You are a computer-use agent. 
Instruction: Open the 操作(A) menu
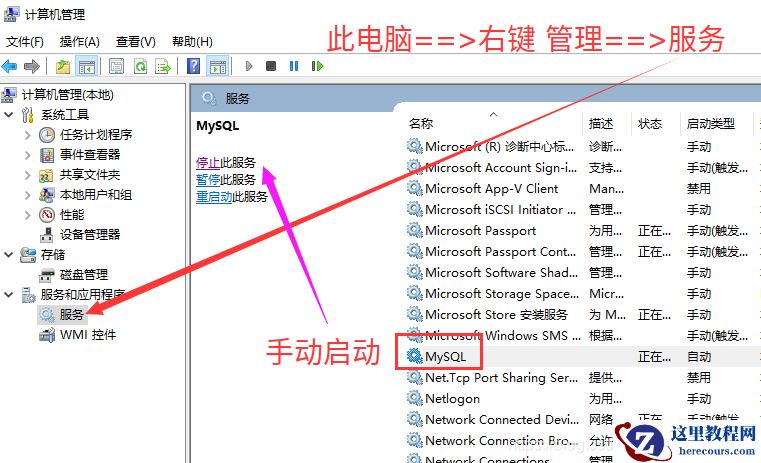80,42
